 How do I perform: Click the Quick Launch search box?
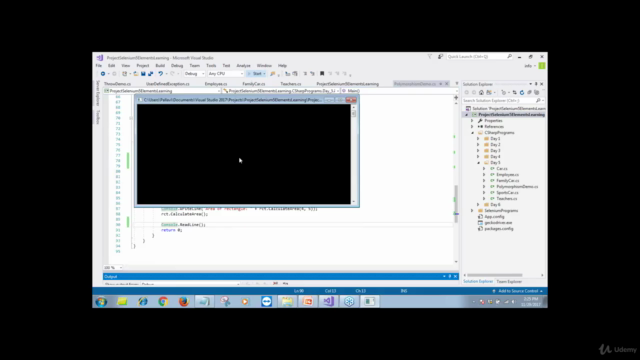tap(479, 57)
